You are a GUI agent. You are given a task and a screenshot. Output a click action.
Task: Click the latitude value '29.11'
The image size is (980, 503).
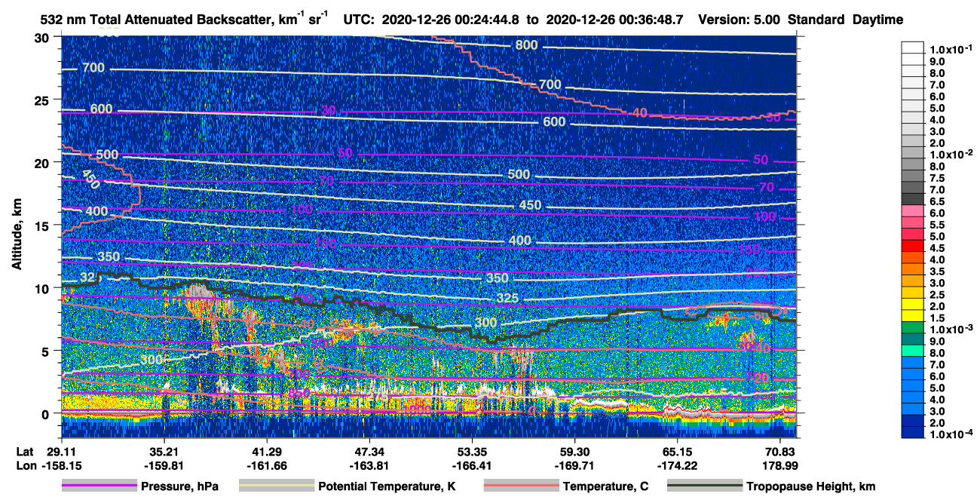[x=61, y=451]
